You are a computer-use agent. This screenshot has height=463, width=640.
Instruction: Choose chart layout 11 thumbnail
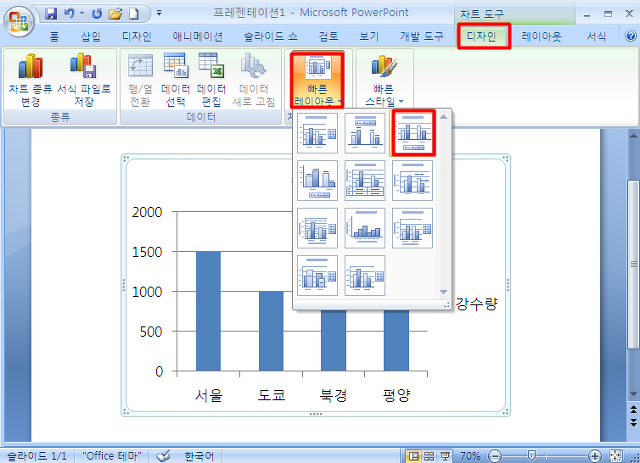point(365,275)
